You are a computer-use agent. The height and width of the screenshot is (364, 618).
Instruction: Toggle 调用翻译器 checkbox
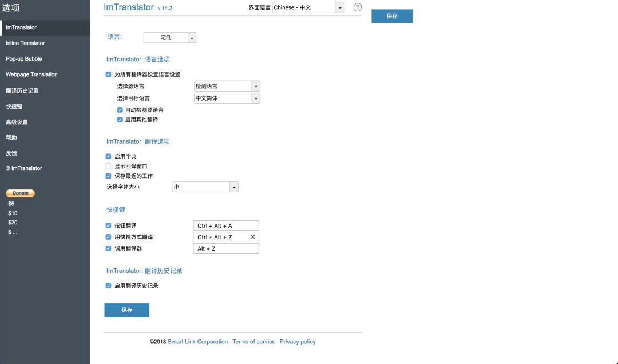[108, 248]
